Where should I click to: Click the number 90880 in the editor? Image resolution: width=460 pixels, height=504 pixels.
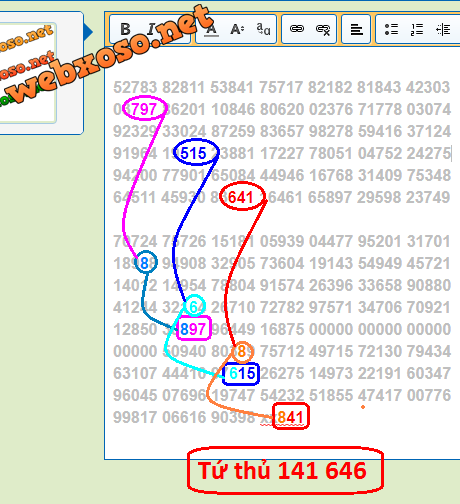pyautogui.click(x=429, y=285)
